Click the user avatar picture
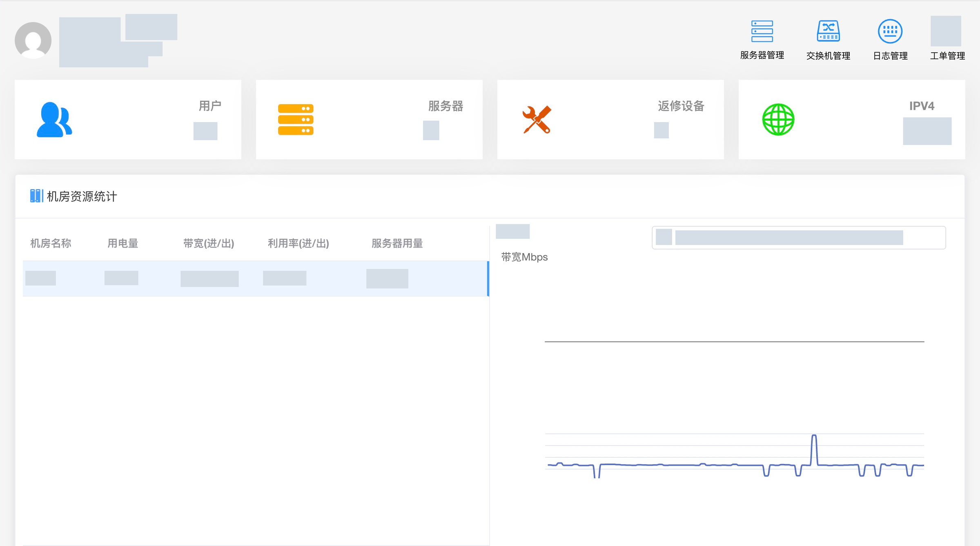This screenshot has height=546, width=980. point(33,40)
